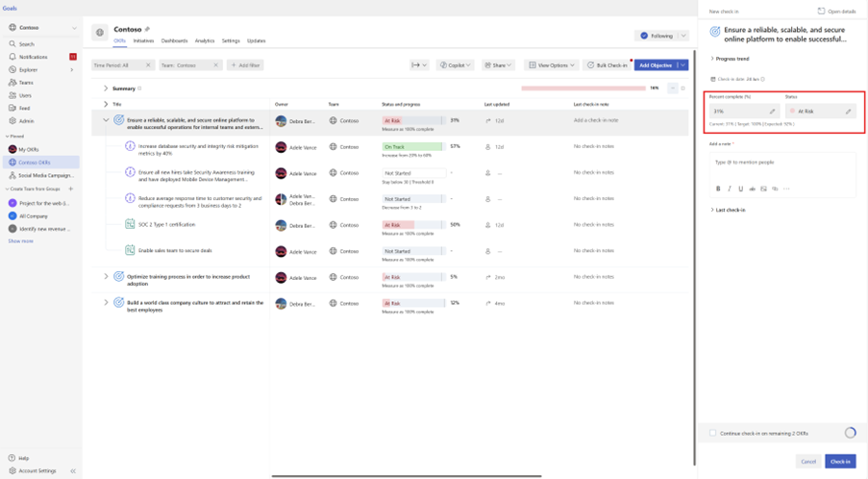868x479 pixels.
Task: Open the Feed section icon
Action: (x=12, y=109)
